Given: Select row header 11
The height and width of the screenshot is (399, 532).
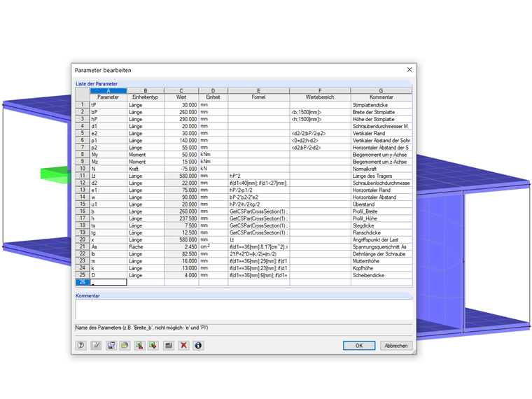Looking at the screenshot, I should pyautogui.click(x=83, y=176).
